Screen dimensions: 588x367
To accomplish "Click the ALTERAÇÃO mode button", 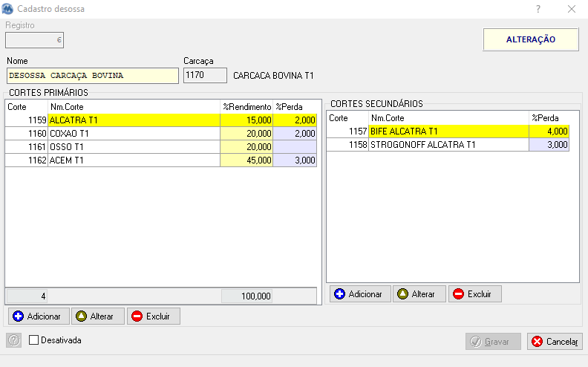I will click(531, 39).
